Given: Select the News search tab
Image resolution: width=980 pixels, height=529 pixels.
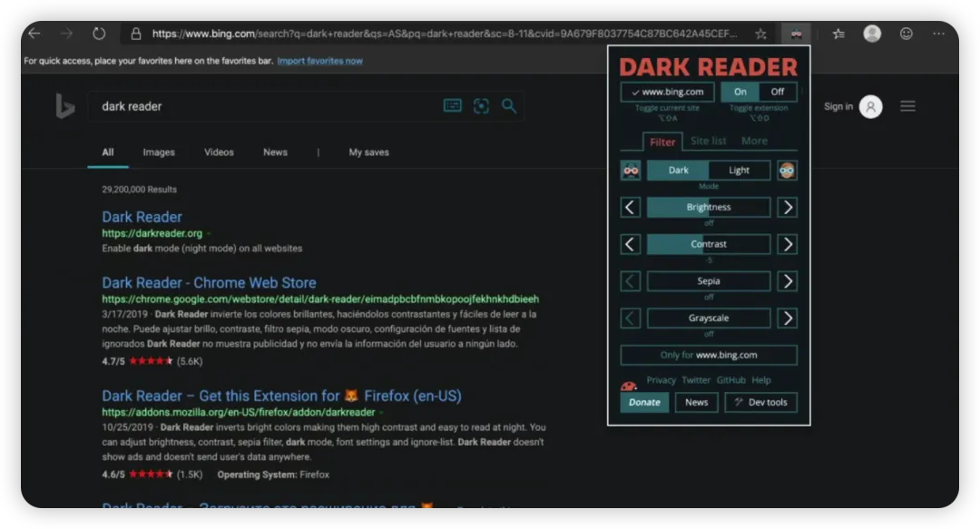Looking at the screenshot, I should pyautogui.click(x=275, y=152).
